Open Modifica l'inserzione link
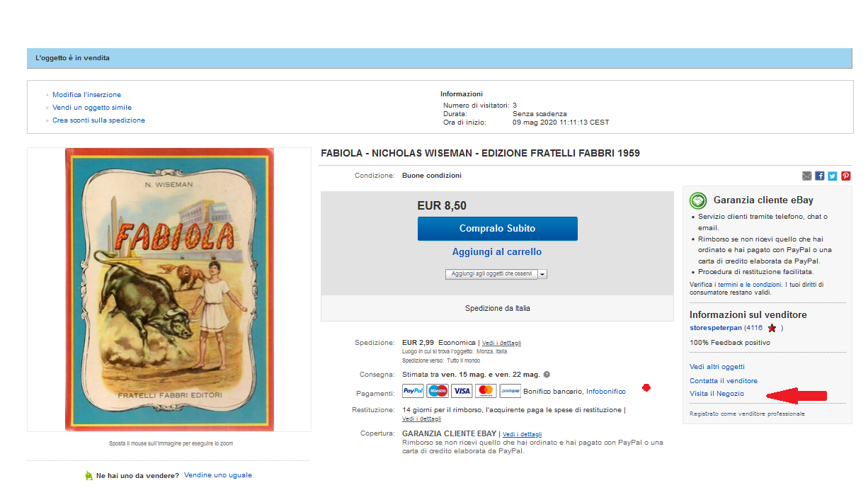This screenshot has height=500, width=868. click(86, 95)
